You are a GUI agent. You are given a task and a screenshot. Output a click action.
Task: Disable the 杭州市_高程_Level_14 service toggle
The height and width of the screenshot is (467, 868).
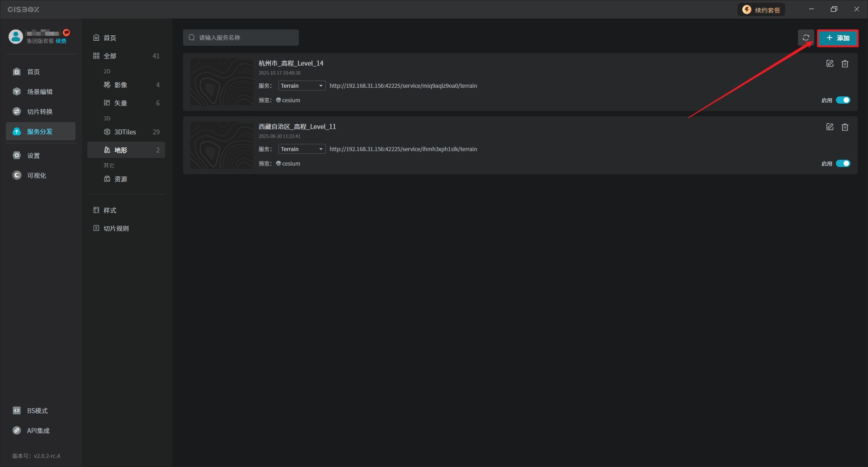click(x=843, y=100)
